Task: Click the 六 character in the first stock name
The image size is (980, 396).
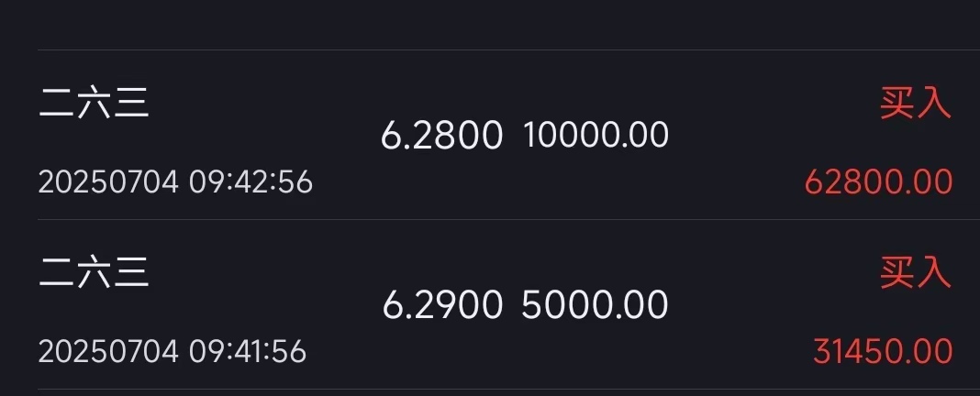Action: tap(94, 103)
